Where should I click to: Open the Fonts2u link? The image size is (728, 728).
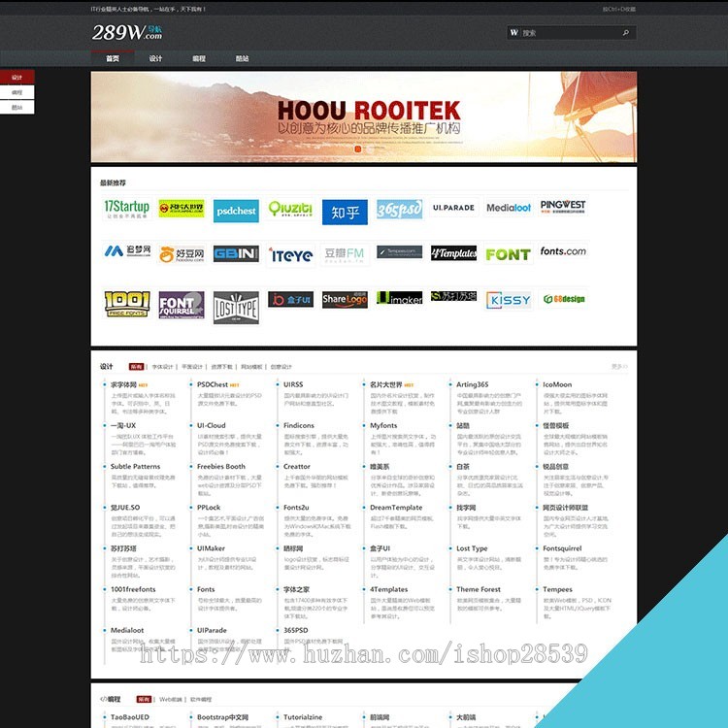tap(296, 508)
